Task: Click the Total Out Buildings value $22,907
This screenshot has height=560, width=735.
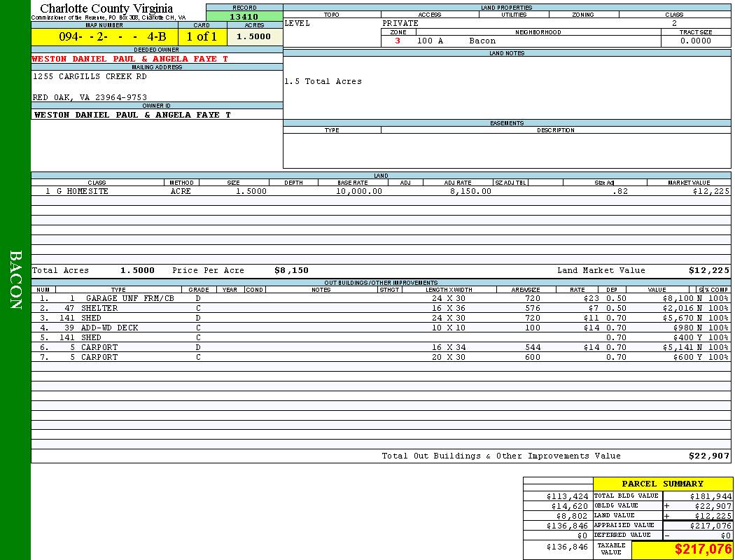Action: pos(708,456)
